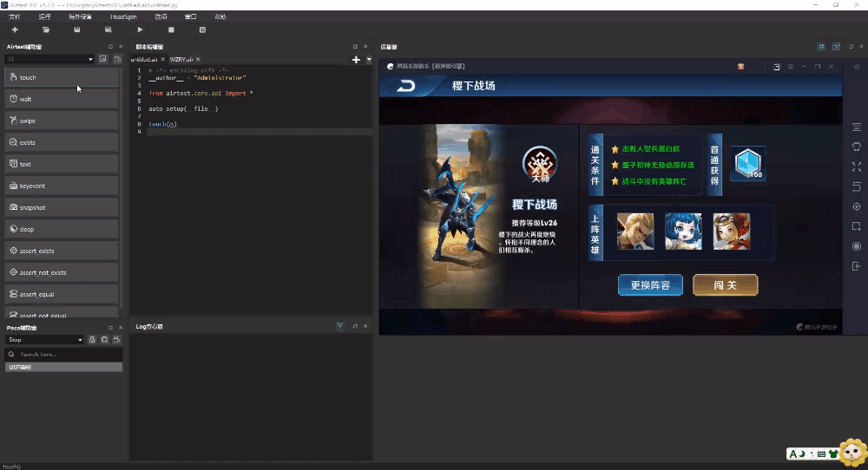The image size is (868, 470).
Task: Click the emulator screen record circle icon
Action: [x=857, y=246]
